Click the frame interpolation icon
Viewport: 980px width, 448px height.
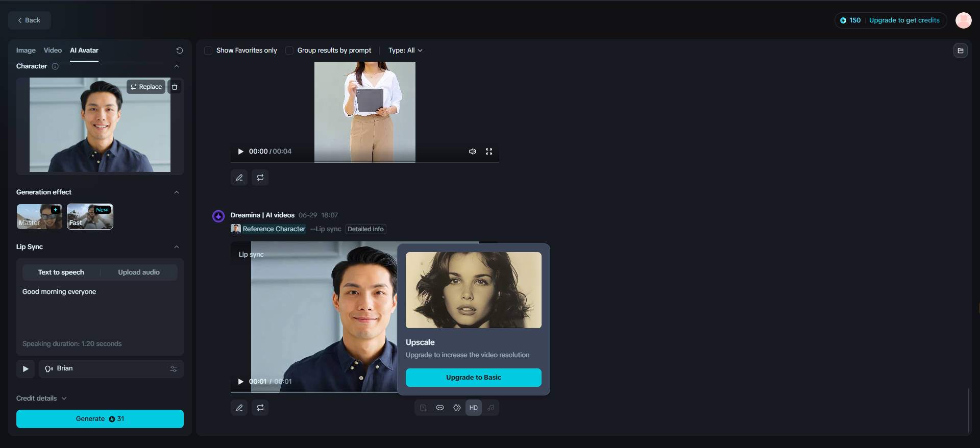click(x=457, y=408)
